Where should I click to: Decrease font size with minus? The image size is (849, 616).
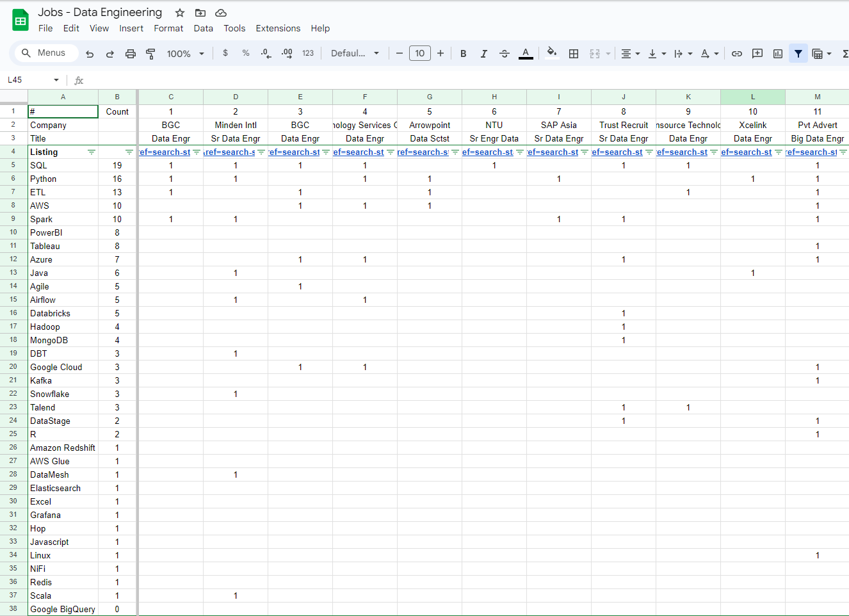point(400,53)
